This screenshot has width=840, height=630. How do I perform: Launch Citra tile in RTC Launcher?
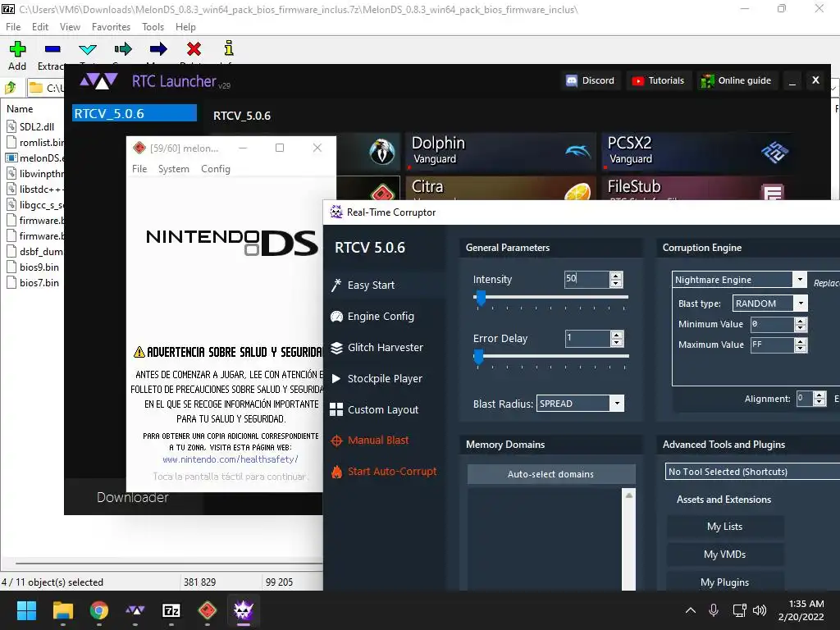click(x=500, y=188)
